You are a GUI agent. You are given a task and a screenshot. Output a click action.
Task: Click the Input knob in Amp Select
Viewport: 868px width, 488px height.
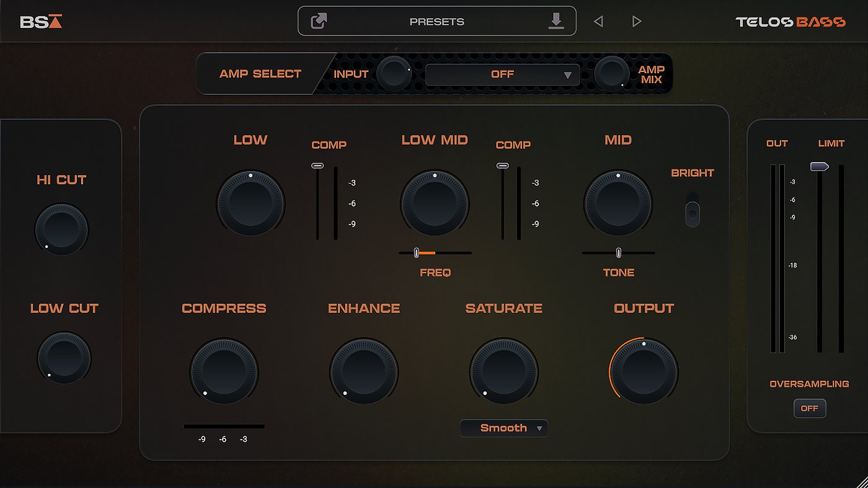coord(394,74)
